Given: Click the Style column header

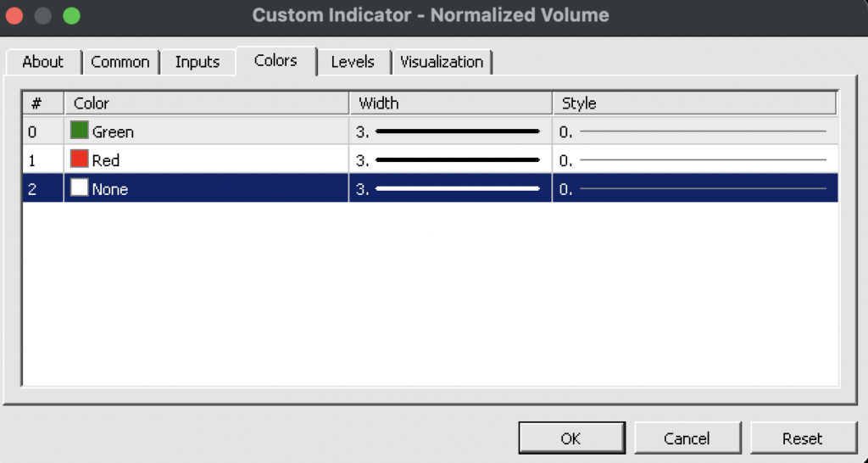Looking at the screenshot, I should click(x=694, y=103).
